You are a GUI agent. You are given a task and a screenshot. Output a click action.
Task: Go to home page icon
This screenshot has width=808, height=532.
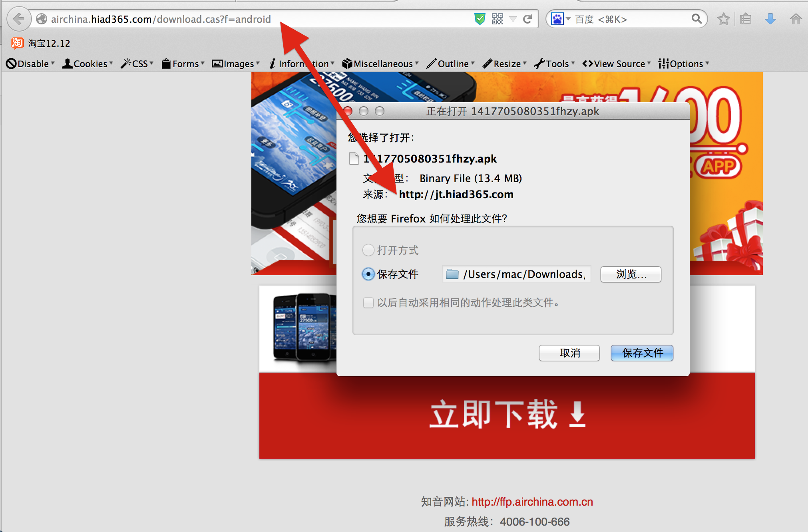796,19
